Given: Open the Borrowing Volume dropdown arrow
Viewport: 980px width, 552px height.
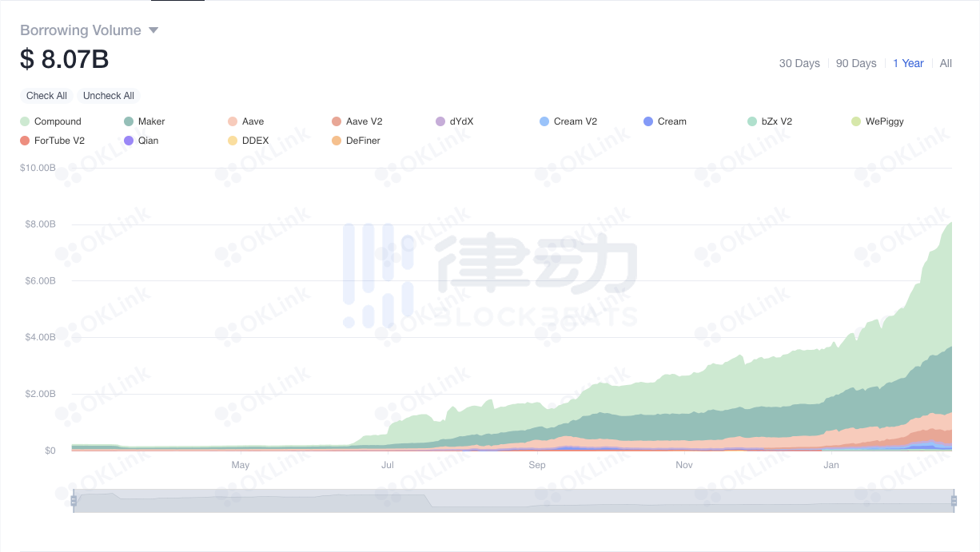Looking at the screenshot, I should pos(153,30).
